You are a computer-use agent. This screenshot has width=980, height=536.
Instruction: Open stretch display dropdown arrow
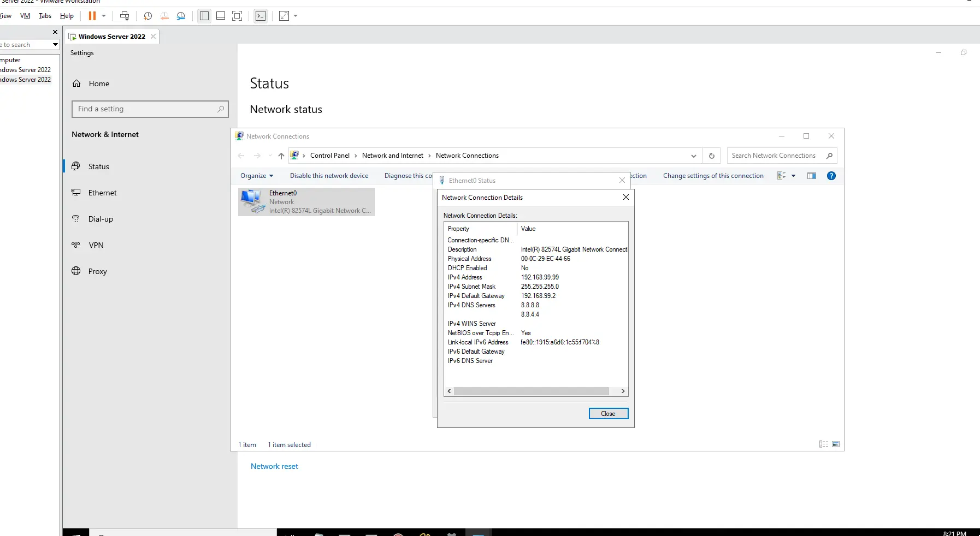[x=296, y=16]
